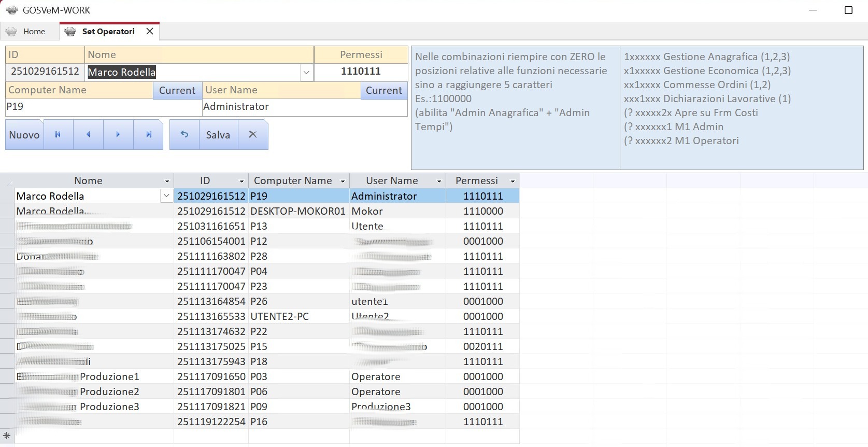Viewport: 868px width, 447px height.
Task: Click the new-record asterisk row selector
Action: [7, 436]
